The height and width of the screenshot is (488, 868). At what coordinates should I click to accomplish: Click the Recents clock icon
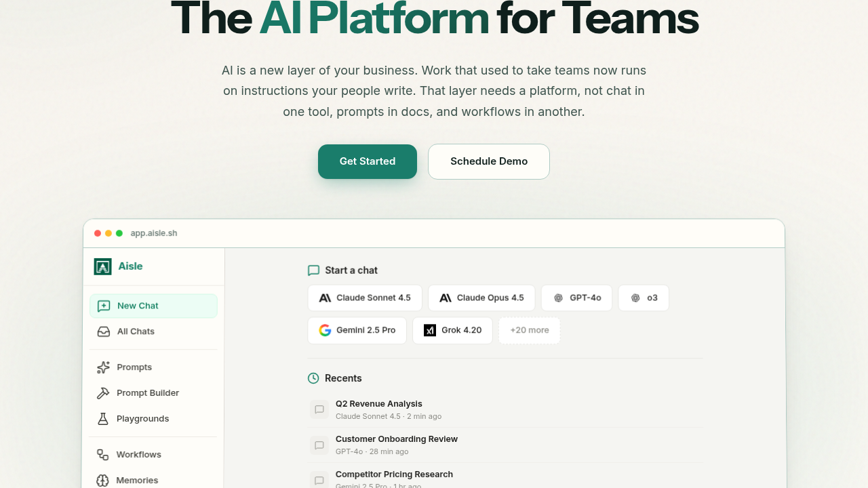[313, 378]
